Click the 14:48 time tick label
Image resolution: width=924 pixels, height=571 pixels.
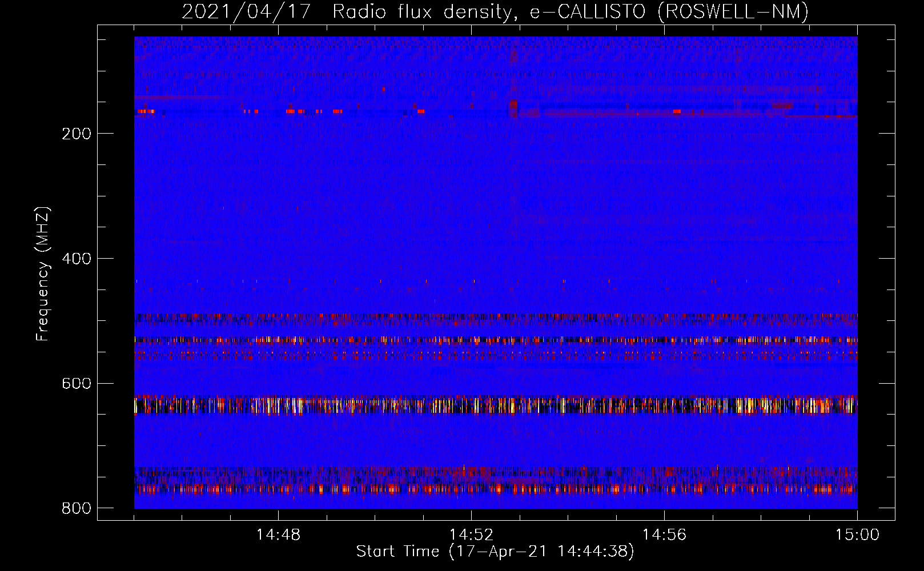click(278, 534)
